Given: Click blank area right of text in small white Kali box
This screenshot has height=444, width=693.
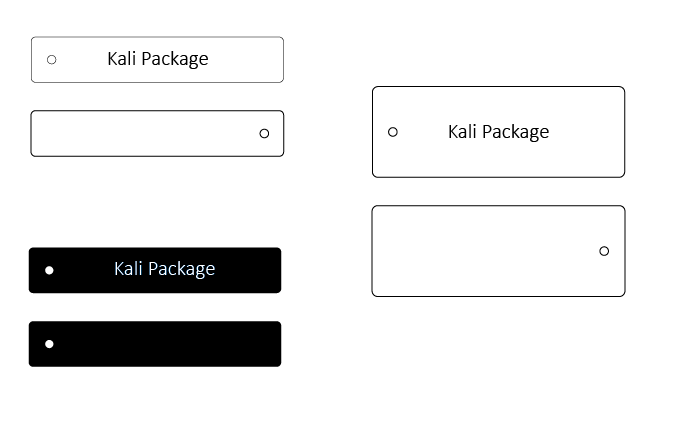Looking at the screenshot, I should [246, 60].
